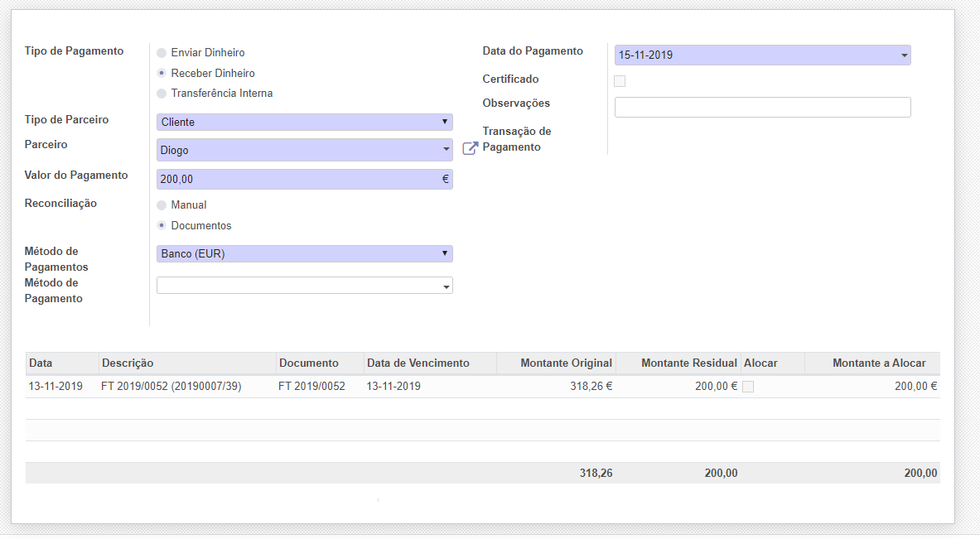Open Diogo partner external link icon
The width and height of the screenshot is (980, 539).
pyautogui.click(x=470, y=149)
